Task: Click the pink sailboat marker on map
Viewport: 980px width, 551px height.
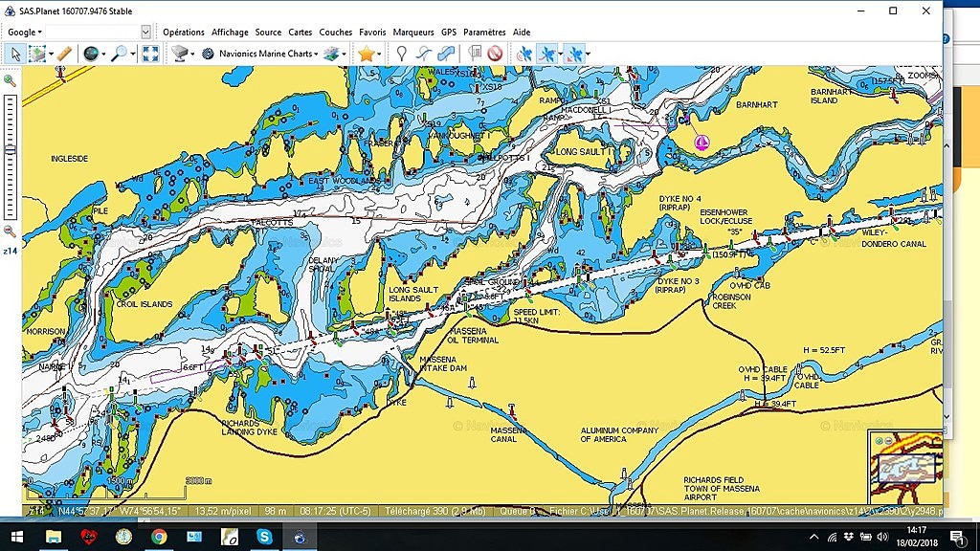Action: pos(702,143)
